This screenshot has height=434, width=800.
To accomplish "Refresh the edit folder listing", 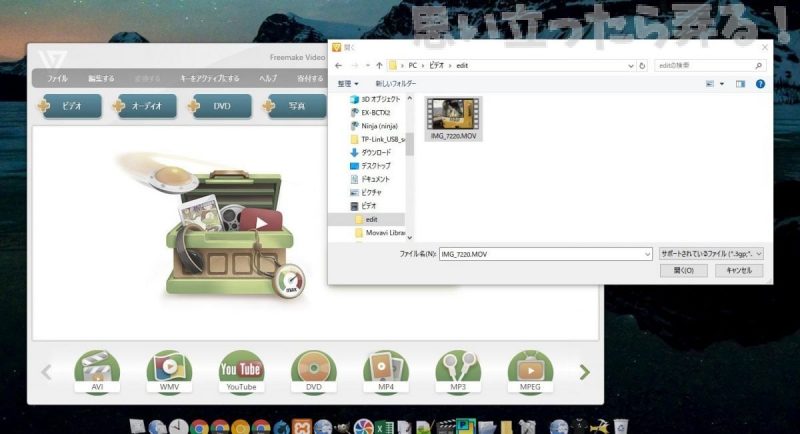I will pos(642,66).
